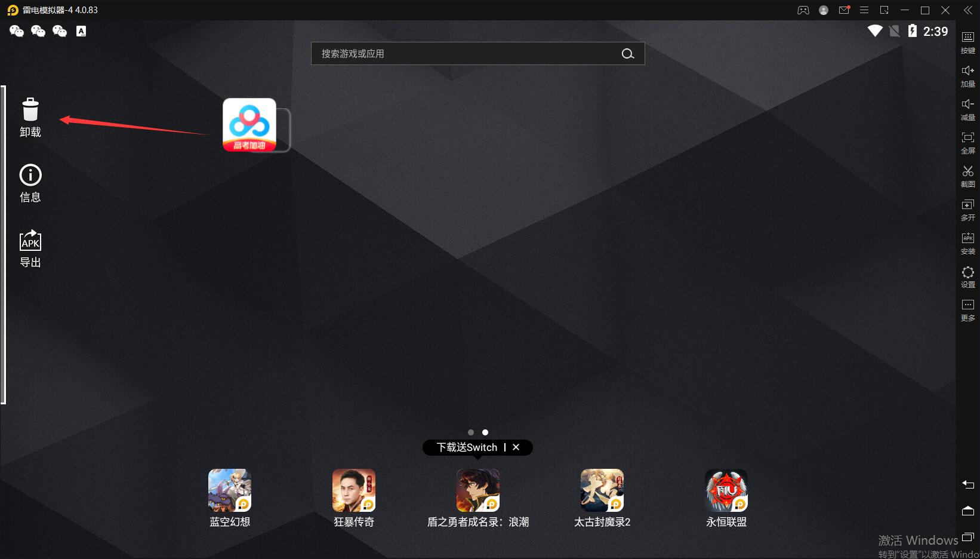Close the download Switch promo bubble
980x559 pixels.
[x=516, y=447]
